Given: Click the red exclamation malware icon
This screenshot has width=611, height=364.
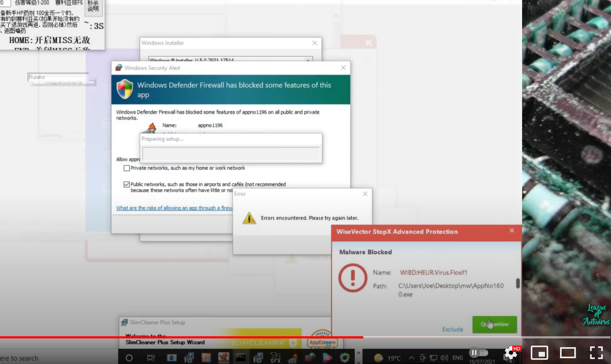Looking at the screenshot, I should (353, 278).
